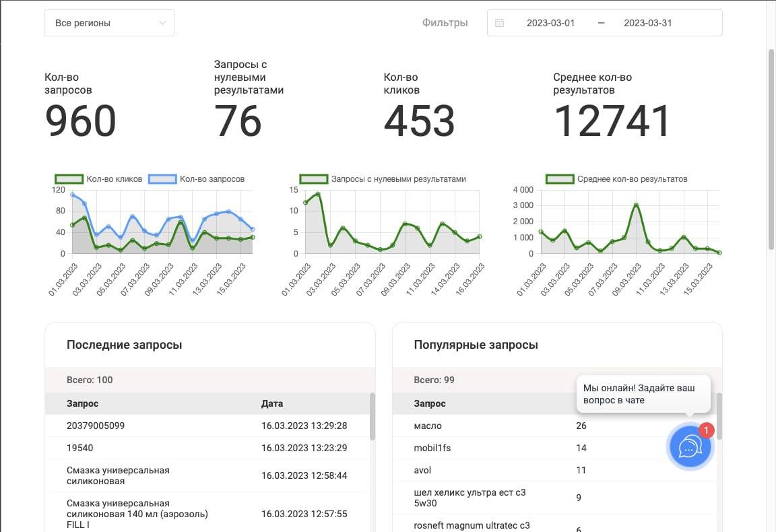Open the online chat widget icon
The height and width of the screenshot is (532, 776).
[x=689, y=446]
